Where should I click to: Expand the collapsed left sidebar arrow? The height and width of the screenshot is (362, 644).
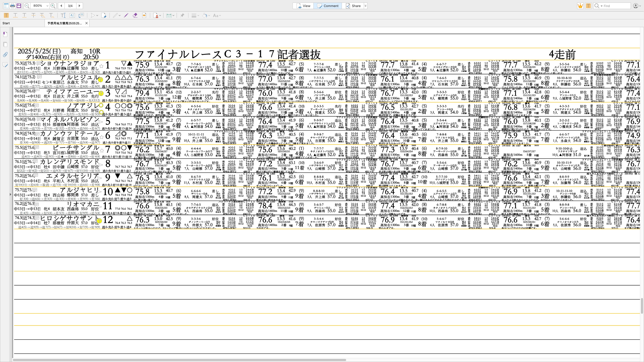[11, 194]
